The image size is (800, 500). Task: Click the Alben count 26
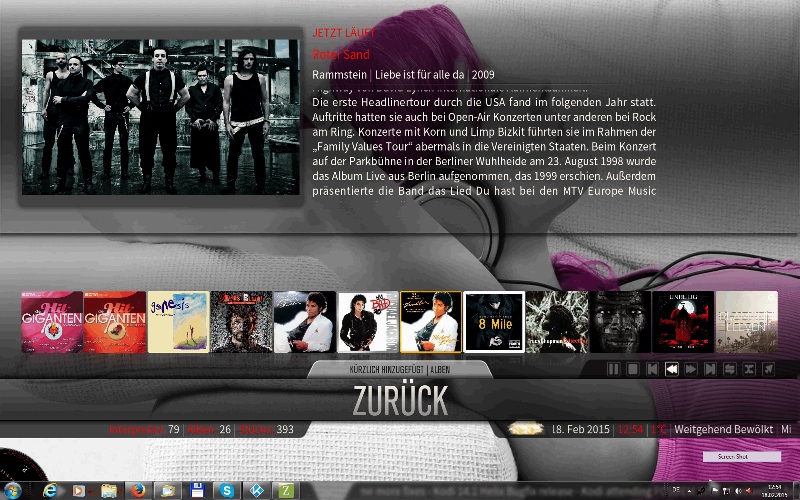[x=225, y=429]
